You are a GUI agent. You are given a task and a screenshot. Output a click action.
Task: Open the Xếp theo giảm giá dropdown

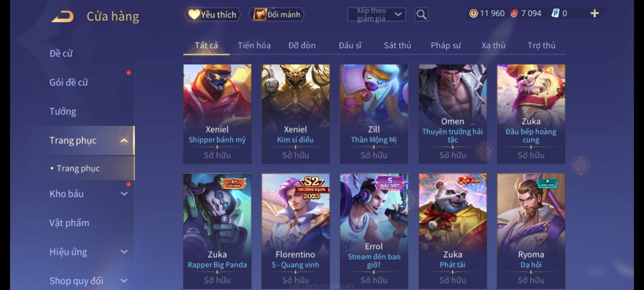tap(376, 15)
